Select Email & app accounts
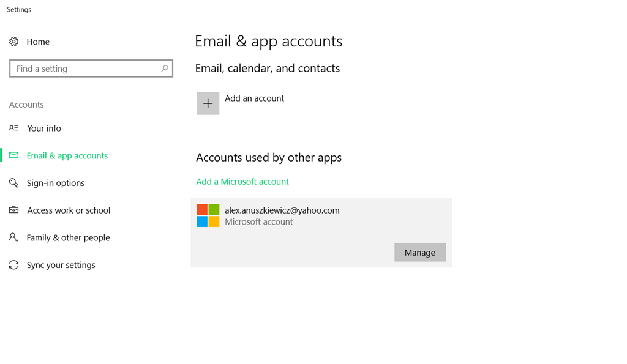This screenshot has width=627, height=364. point(67,155)
